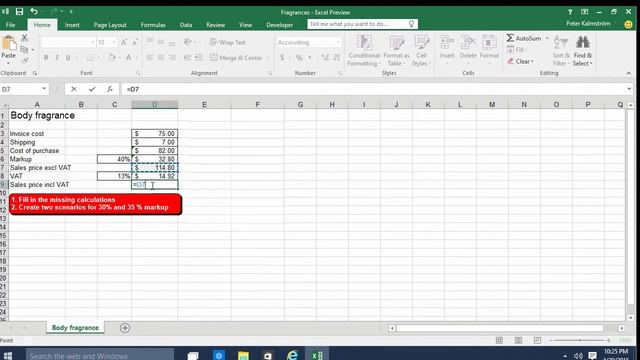
Task: Click the vertical scrollbar down arrow
Action: tap(631, 318)
